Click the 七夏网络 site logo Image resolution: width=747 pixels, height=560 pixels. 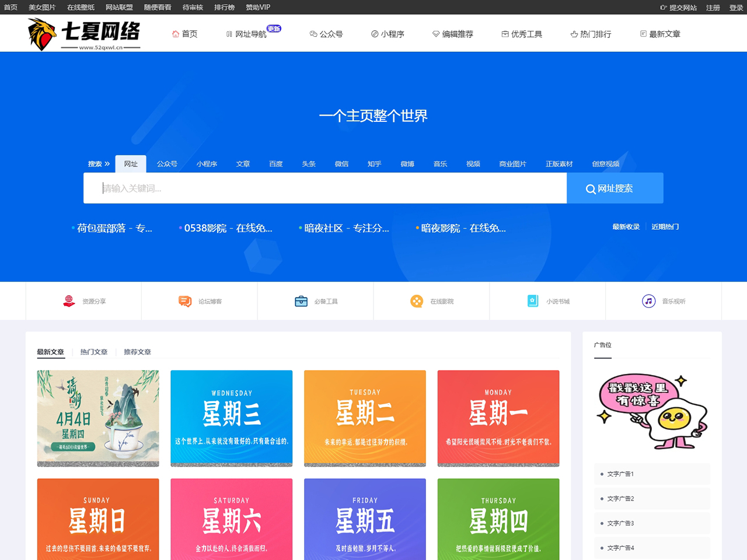tap(84, 34)
